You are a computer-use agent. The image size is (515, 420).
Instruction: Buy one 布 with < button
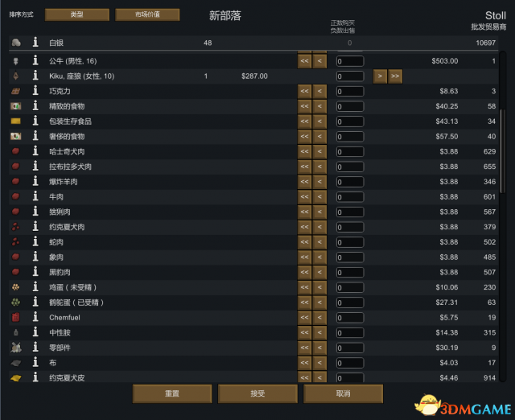[x=319, y=363]
